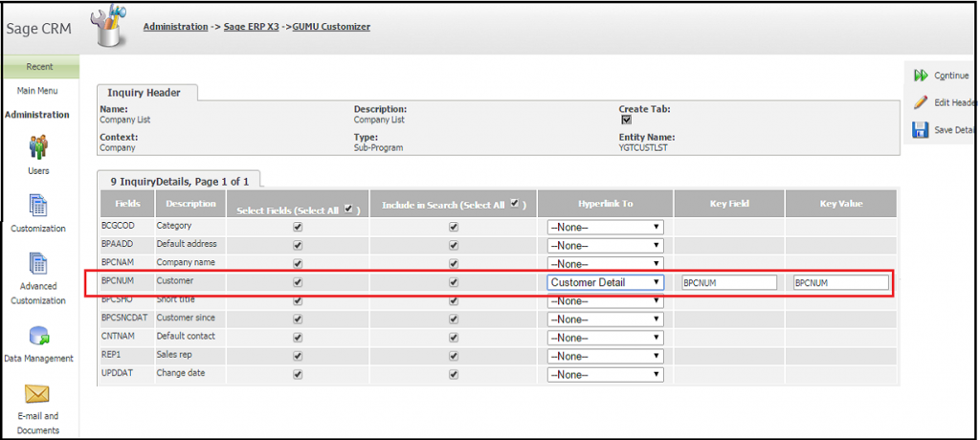Select the 9 InquiryDetails page tab
980x440 pixels.
(x=179, y=181)
